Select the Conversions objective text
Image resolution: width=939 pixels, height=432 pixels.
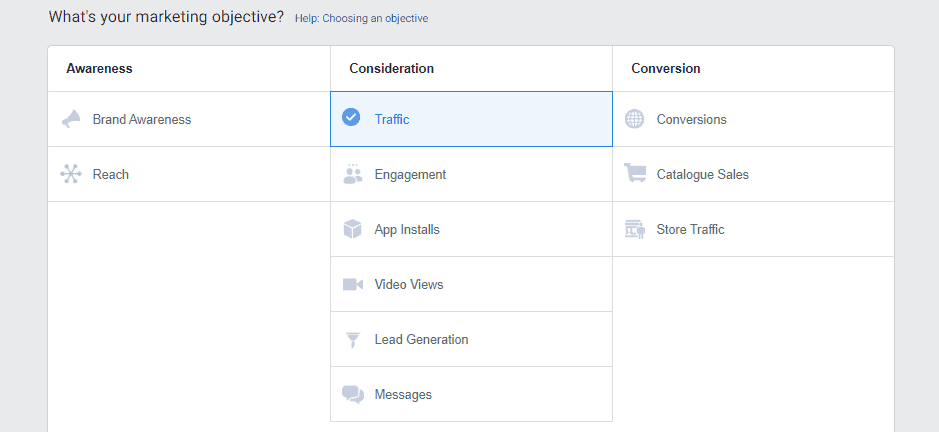click(692, 119)
